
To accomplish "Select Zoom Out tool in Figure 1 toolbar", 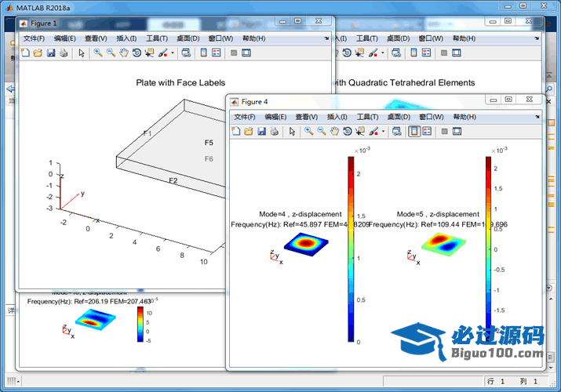I will pyautogui.click(x=111, y=53).
